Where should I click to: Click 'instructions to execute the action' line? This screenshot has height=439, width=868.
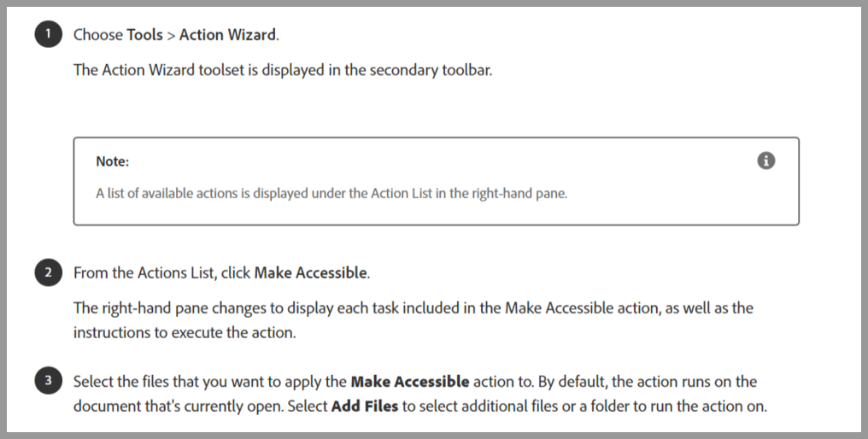click(x=185, y=333)
